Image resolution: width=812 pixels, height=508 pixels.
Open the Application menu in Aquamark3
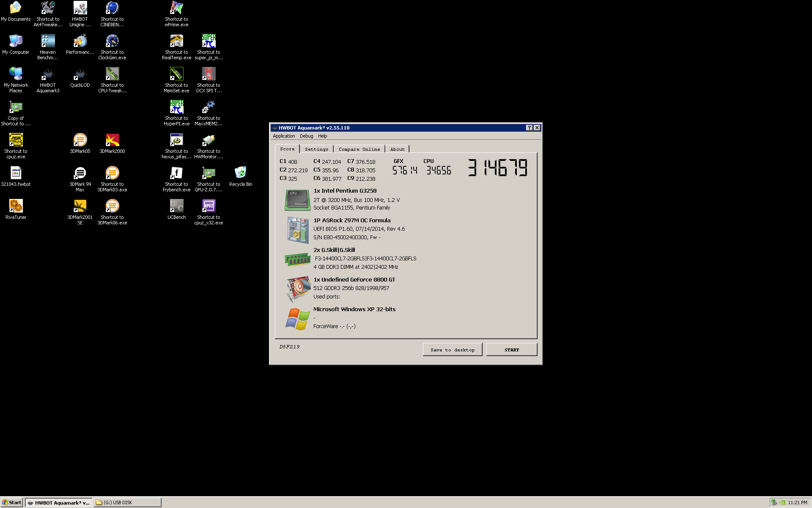pos(284,136)
